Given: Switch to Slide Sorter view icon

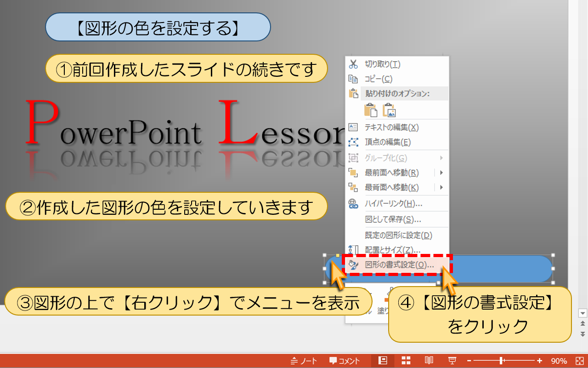Looking at the screenshot, I should click(406, 361).
